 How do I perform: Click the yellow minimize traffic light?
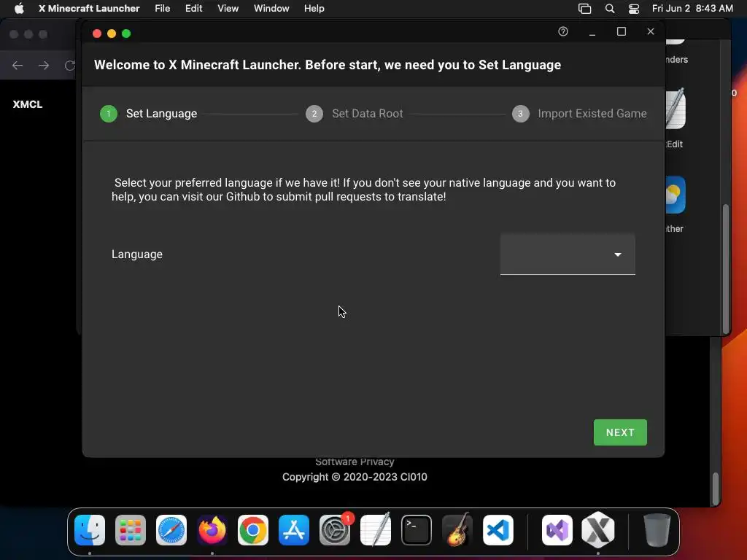click(112, 34)
